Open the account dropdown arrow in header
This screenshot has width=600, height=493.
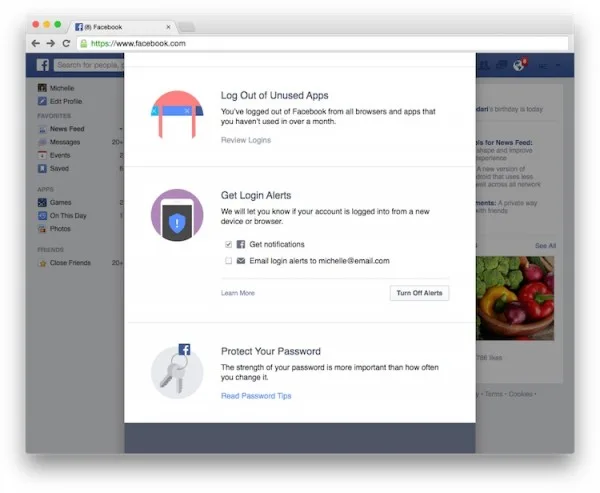[x=558, y=65]
